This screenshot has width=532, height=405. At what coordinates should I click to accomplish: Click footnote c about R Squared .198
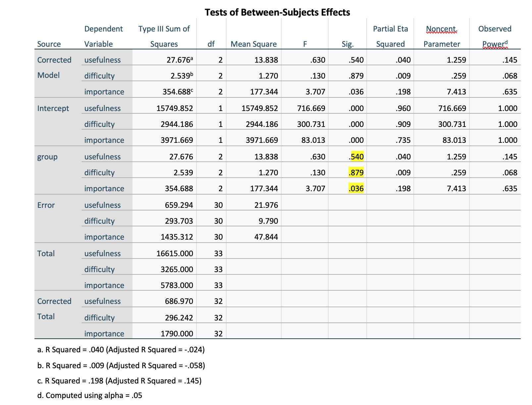[119, 381]
